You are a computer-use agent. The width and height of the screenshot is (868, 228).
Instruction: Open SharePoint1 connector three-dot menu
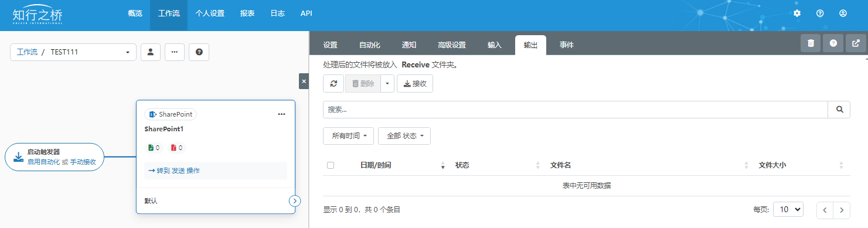(x=281, y=114)
